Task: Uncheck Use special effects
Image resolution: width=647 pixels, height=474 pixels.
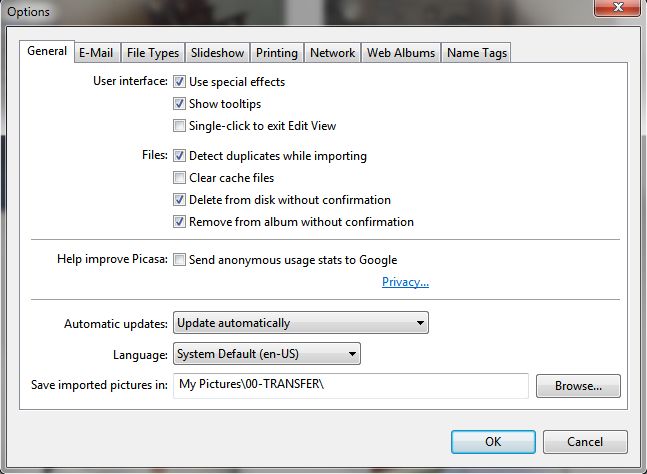Action: [x=179, y=82]
